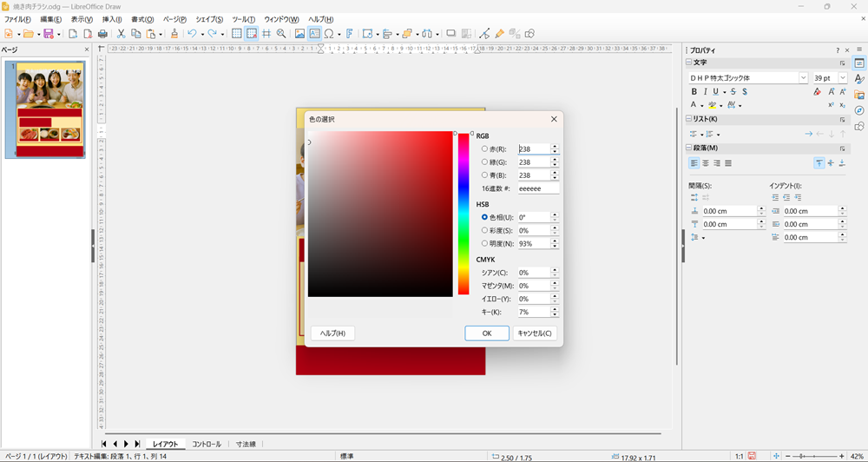Toggle align text top in paragraph section

point(819,163)
